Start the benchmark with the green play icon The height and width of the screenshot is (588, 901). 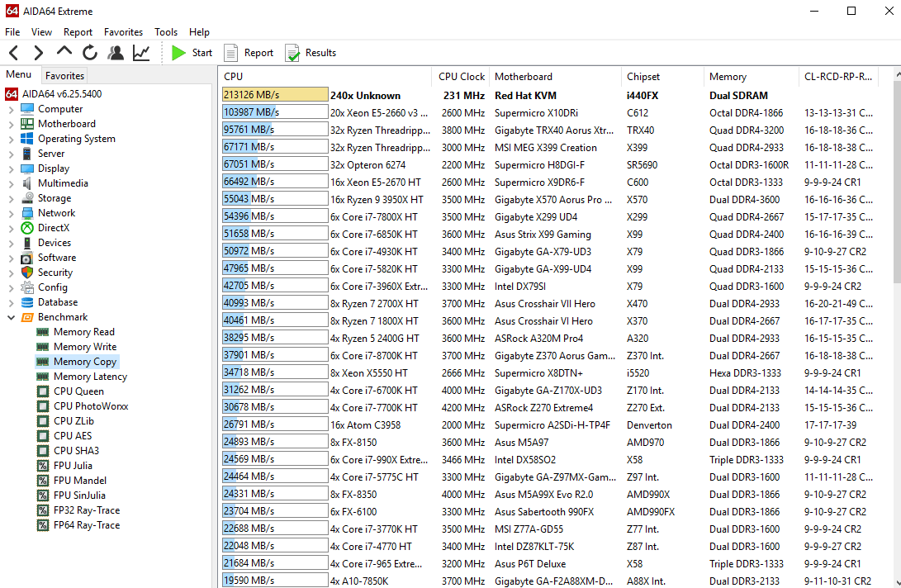(178, 53)
